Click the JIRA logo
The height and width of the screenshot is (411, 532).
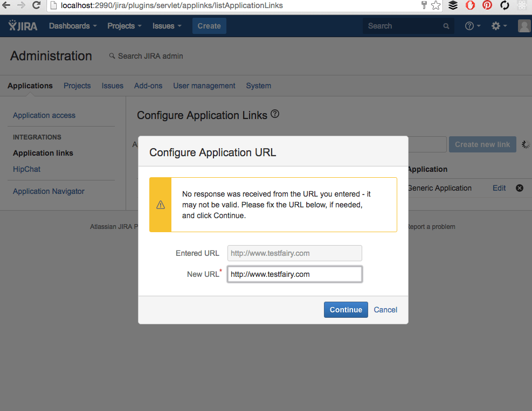[23, 26]
